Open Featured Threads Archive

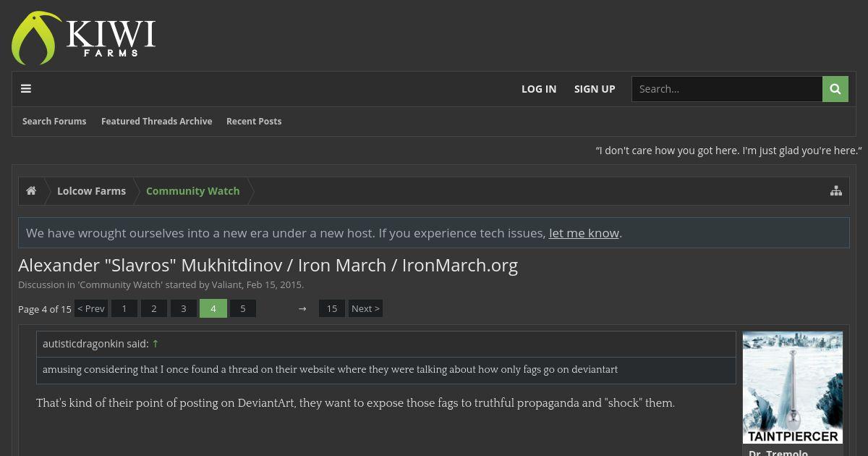156,122
